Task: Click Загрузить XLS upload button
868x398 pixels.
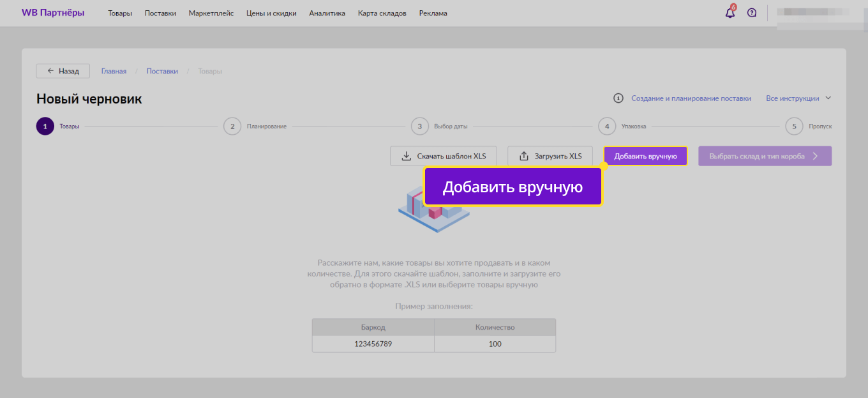Action: [550, 156]
